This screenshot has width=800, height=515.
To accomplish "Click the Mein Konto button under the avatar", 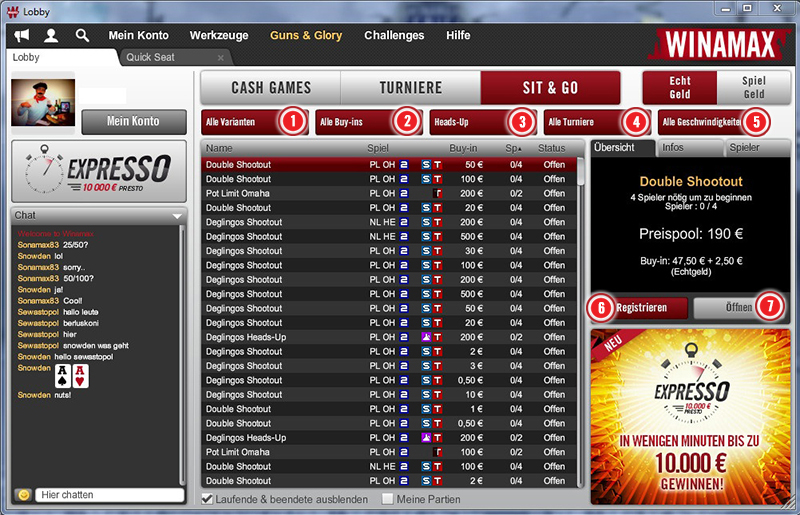I will [x=134, y=121].
